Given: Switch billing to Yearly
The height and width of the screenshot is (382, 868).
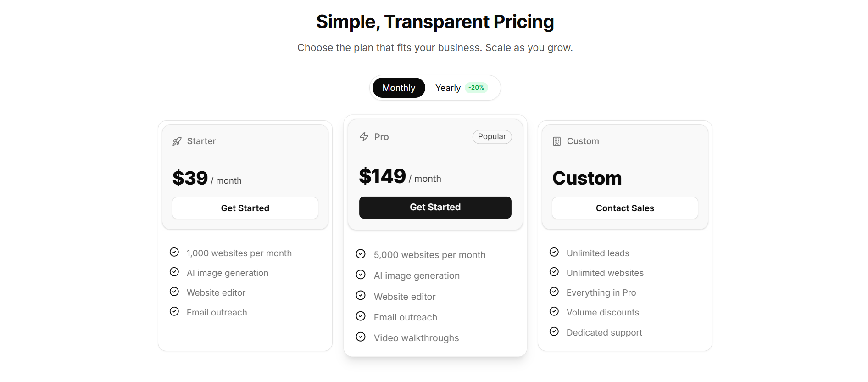Looking at the screenshot, I should [447, 87].
